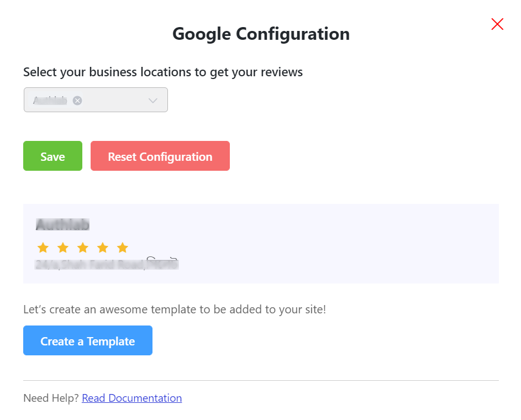
Task: Click 'Let's create an awesome template' text
Action: [x=175, y=309]
